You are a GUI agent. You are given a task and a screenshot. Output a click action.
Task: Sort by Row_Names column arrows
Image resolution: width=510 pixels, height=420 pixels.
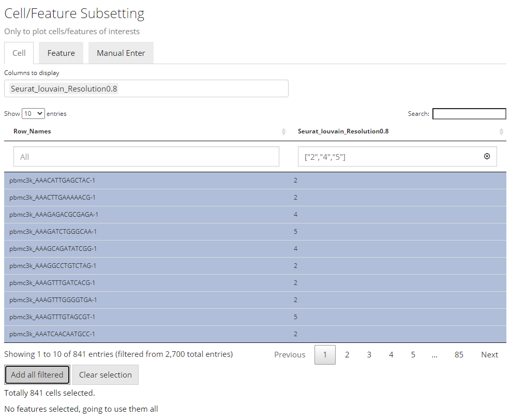283,131
